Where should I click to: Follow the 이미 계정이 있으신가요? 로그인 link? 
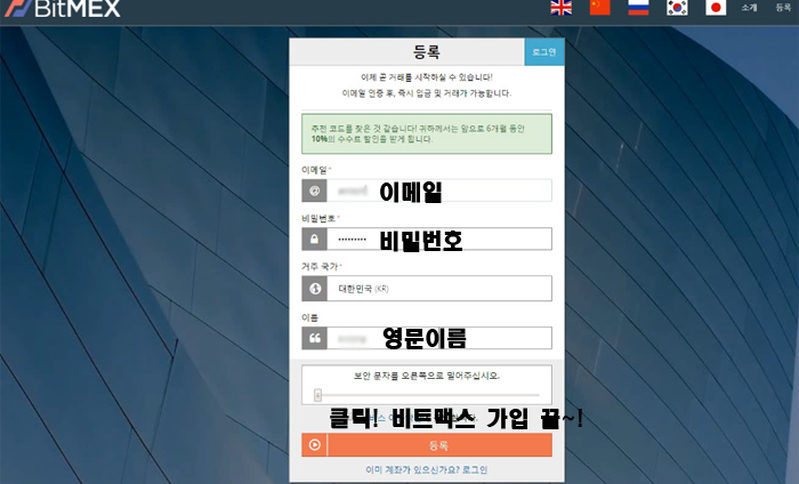pyautogui.click(x=426, y=469)
